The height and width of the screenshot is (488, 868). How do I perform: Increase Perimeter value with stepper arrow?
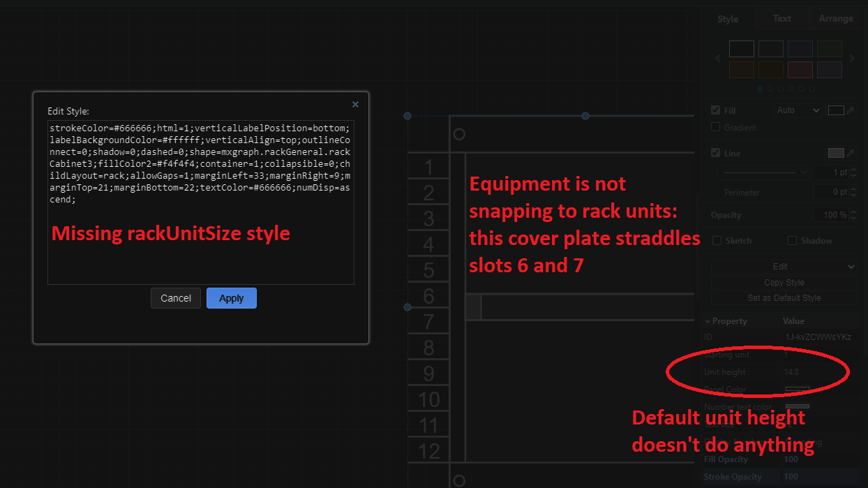tap(853, 188)
